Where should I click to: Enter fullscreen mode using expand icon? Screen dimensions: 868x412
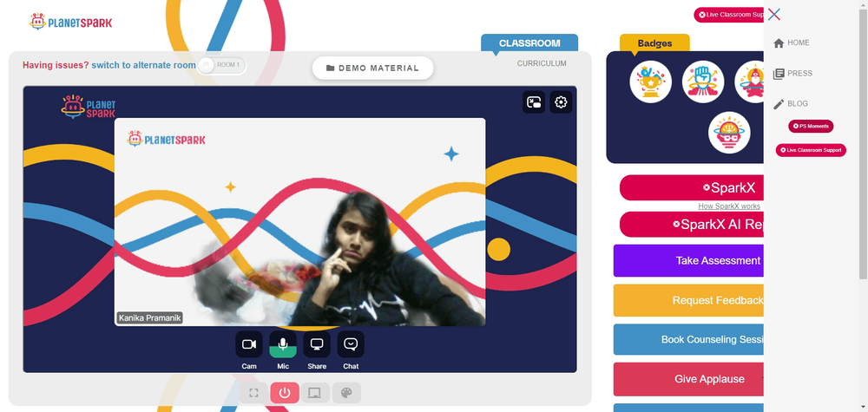(253, 393)
